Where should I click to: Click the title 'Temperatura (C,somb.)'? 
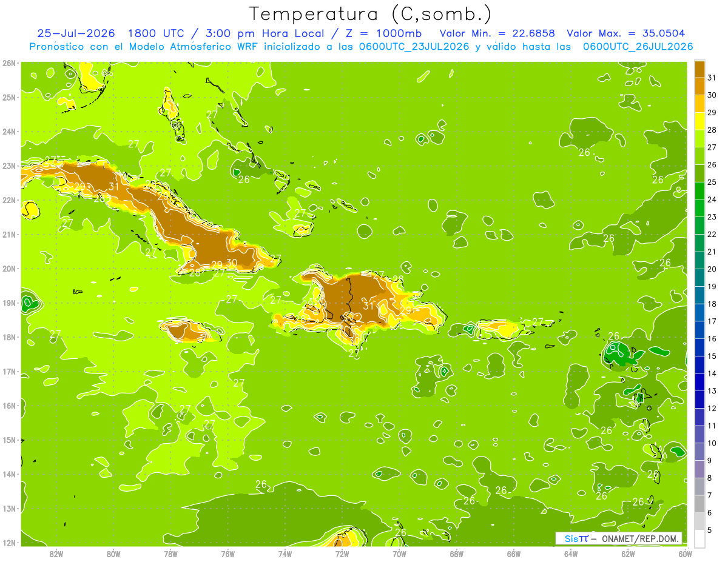(x=371, y=14)
